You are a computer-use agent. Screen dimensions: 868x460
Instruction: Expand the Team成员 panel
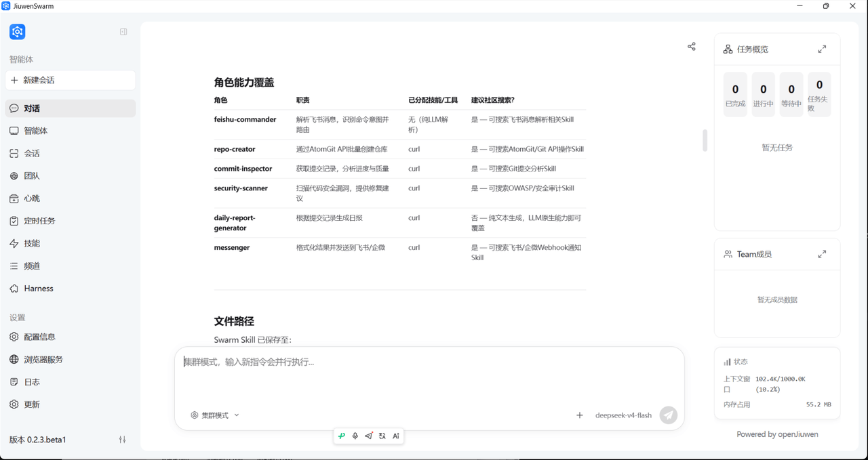tap(822, 254)
